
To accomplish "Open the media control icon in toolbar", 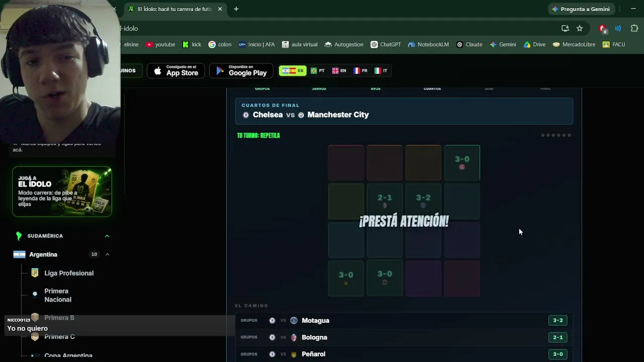I will pyautogui.click(x=618, y=29).
